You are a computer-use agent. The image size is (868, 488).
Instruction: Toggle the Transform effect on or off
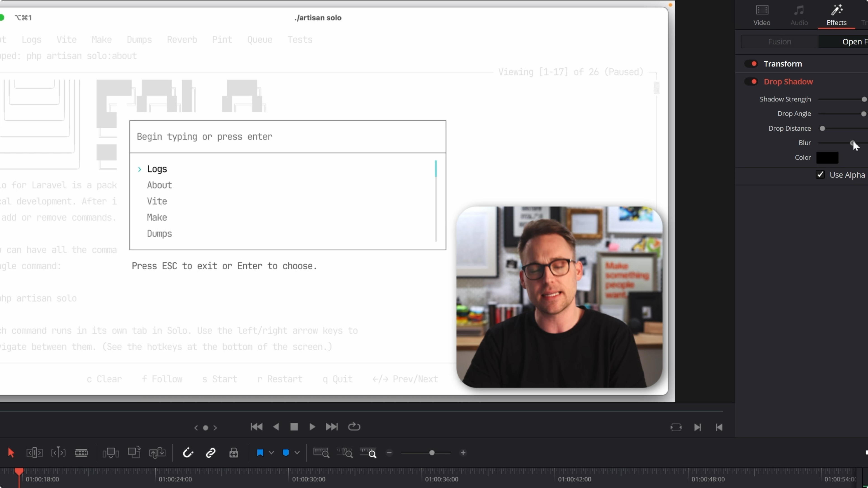(751, 64)
